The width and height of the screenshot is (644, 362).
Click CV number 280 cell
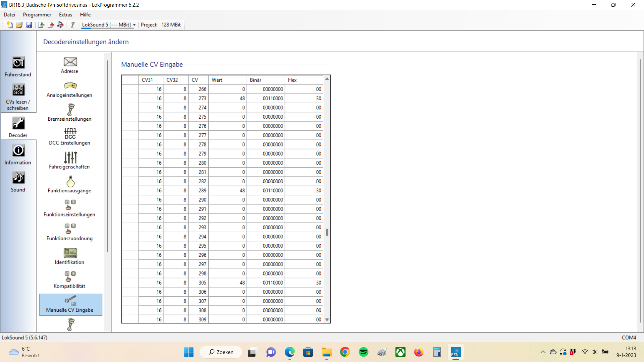tap(198, 163)
